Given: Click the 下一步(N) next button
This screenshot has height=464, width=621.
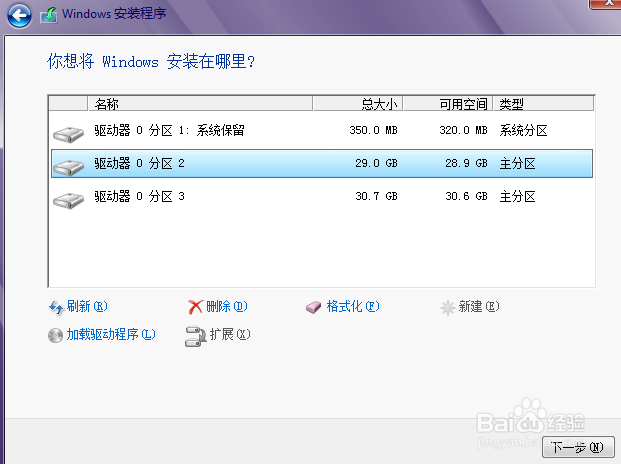Looking at the screenshot, I should pyautogui.click(x=578, y=447).
